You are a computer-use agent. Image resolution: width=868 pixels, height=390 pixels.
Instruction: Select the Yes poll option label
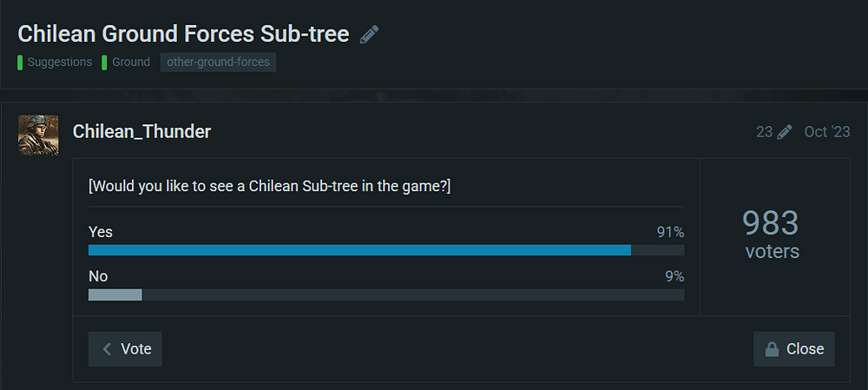(101, 232)
